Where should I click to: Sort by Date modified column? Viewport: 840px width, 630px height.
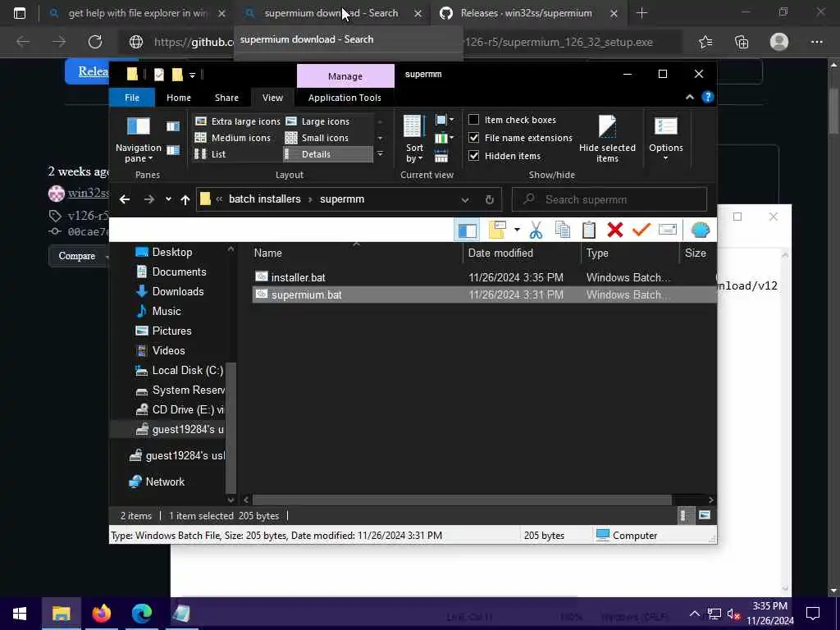pos(523,253)
